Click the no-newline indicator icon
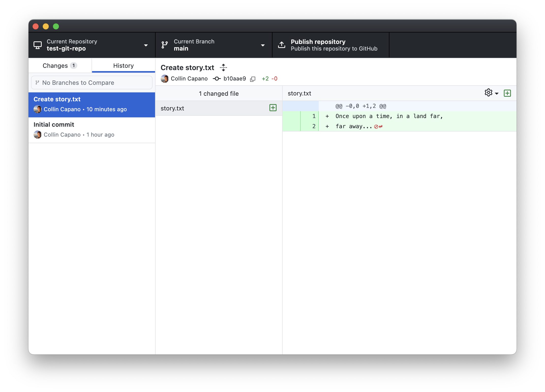545x392 pixels. (378, 126)
